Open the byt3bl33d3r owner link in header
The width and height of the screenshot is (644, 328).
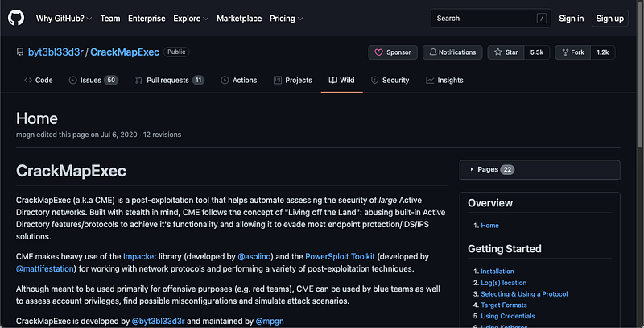point(56,52)
